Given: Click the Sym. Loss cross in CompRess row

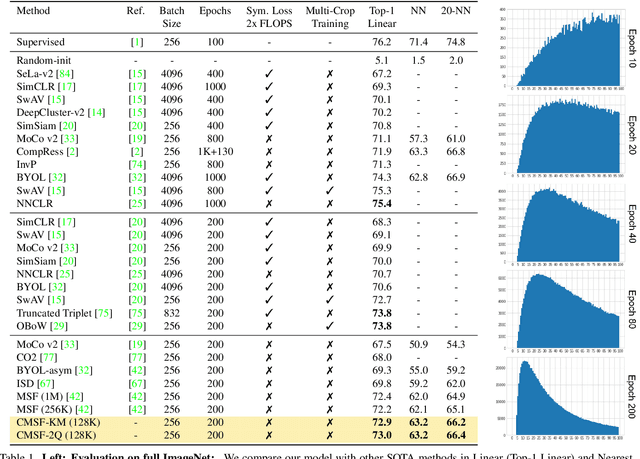Looking at the screenshot, I should (271, 149).
